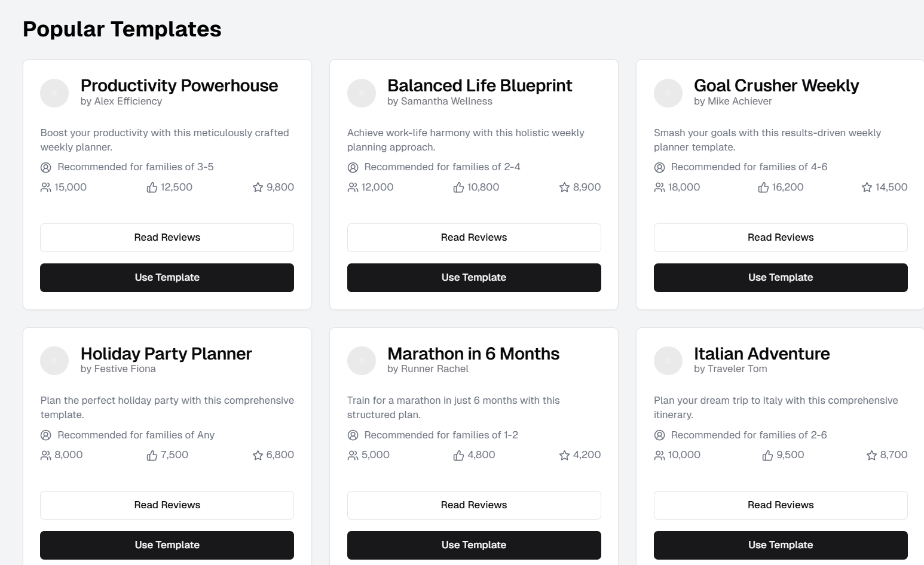
Task: Click the users icon on Goal Crusher Weekly
Action: [x=659, y=188]
